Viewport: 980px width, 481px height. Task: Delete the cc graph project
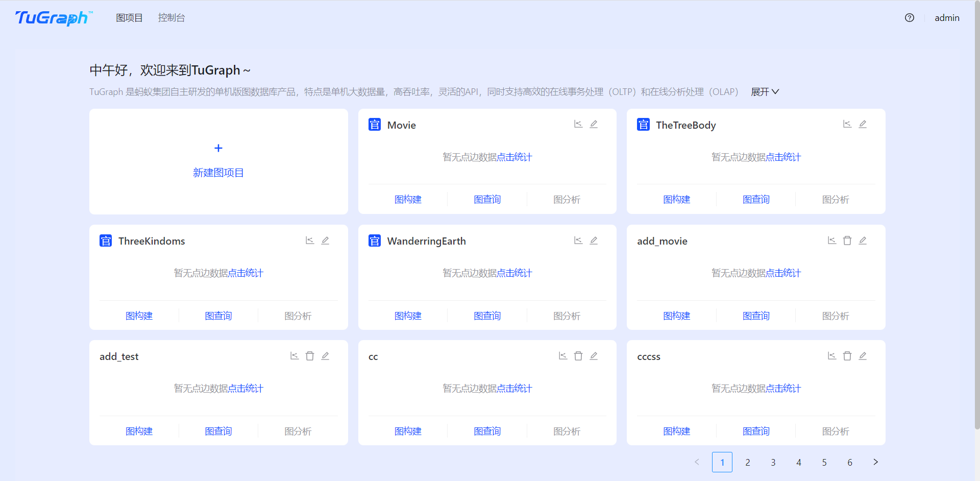tap(578, 356)
